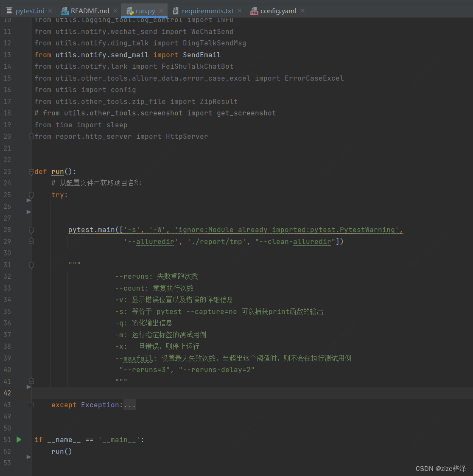The height and width of the screenshot is (476, 473).
Task: Click the run.py Python file icon
Action: coord(130,11)
